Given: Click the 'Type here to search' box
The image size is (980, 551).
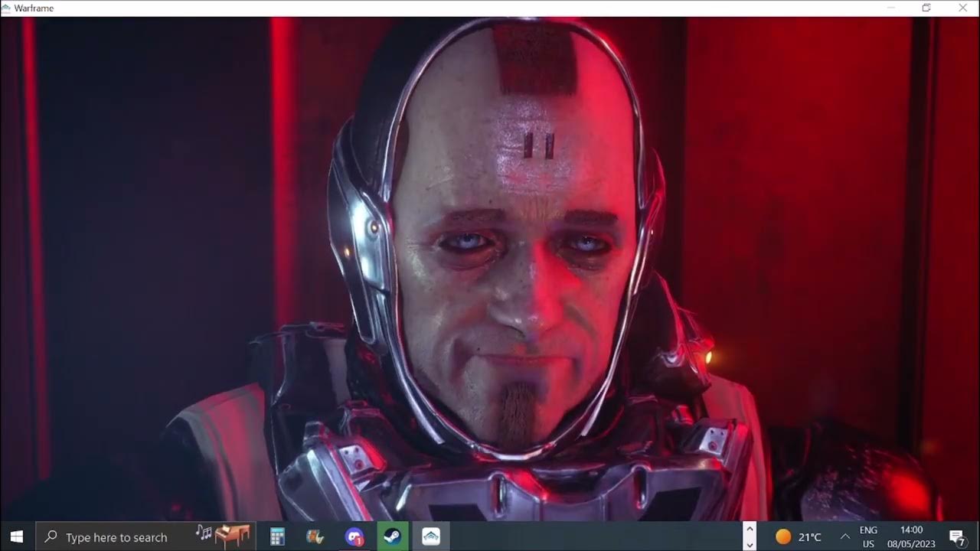Looking at the screenshot, I should (145, 536).
